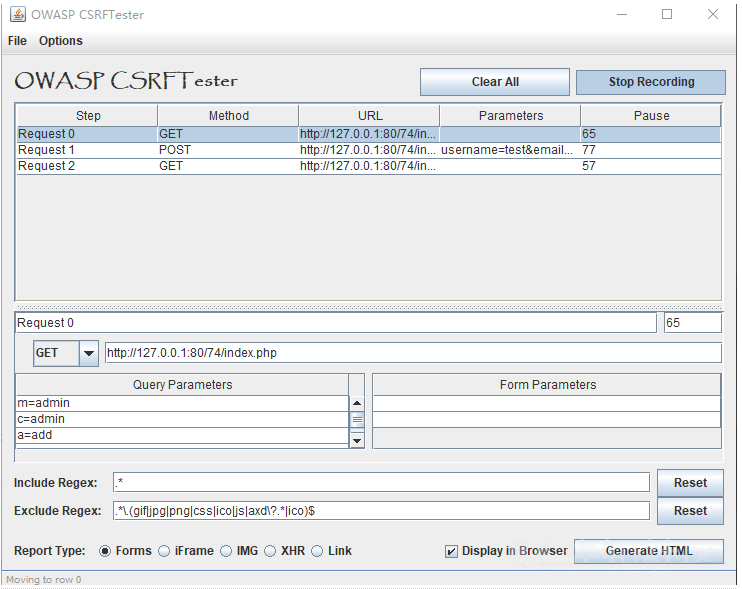This screenshot has width=742, height=589.
Task: Toggle Display in Browser checkbox
Action: [451, 552]
